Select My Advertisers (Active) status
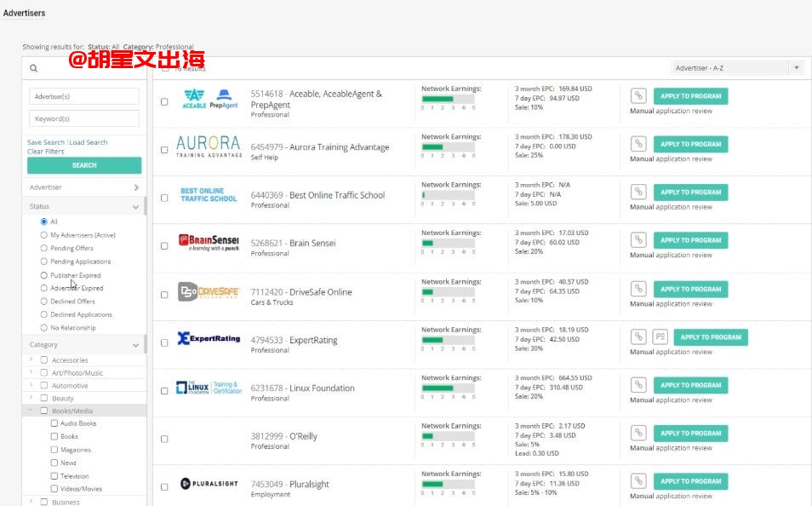The width and height of the screenshot is (812, 506). coord(44,235)
